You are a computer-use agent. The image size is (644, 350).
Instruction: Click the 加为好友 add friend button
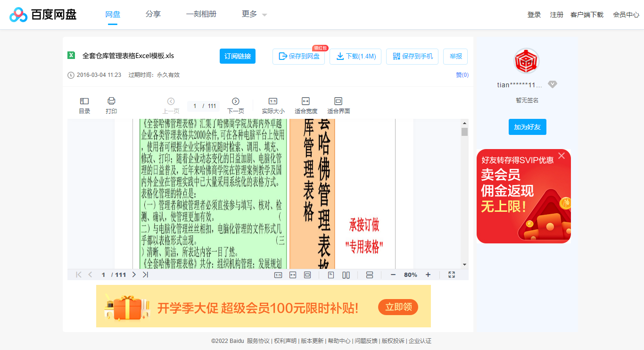point(527,126)
